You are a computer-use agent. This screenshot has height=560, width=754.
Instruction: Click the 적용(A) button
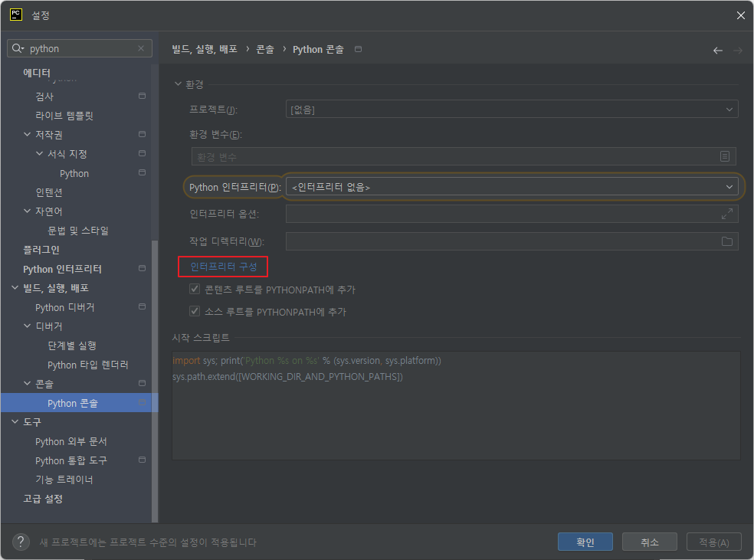714,542
